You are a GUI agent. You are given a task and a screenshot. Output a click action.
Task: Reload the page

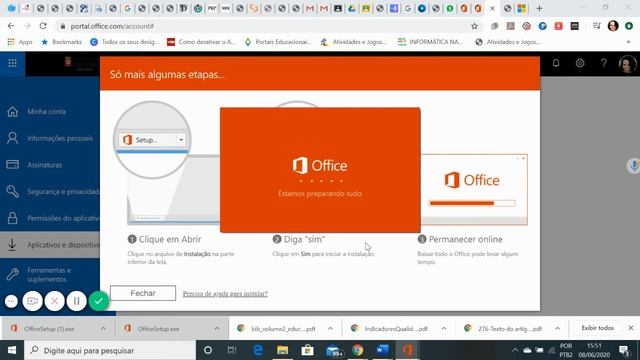pyautogui.click(x=43, y=26)
